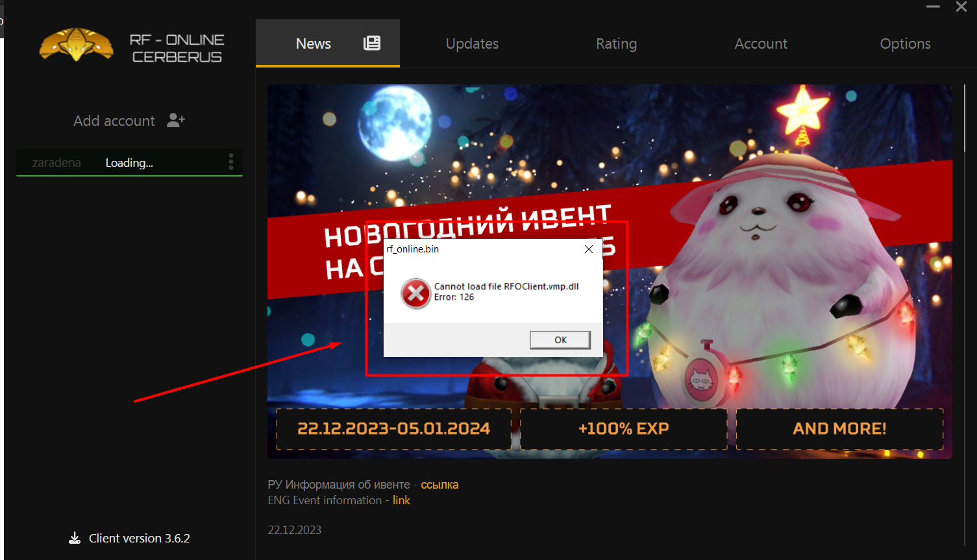The width and height of the screenshot is (977, 560).
Task: Click the Loading... status text
Action: (129, 163)
